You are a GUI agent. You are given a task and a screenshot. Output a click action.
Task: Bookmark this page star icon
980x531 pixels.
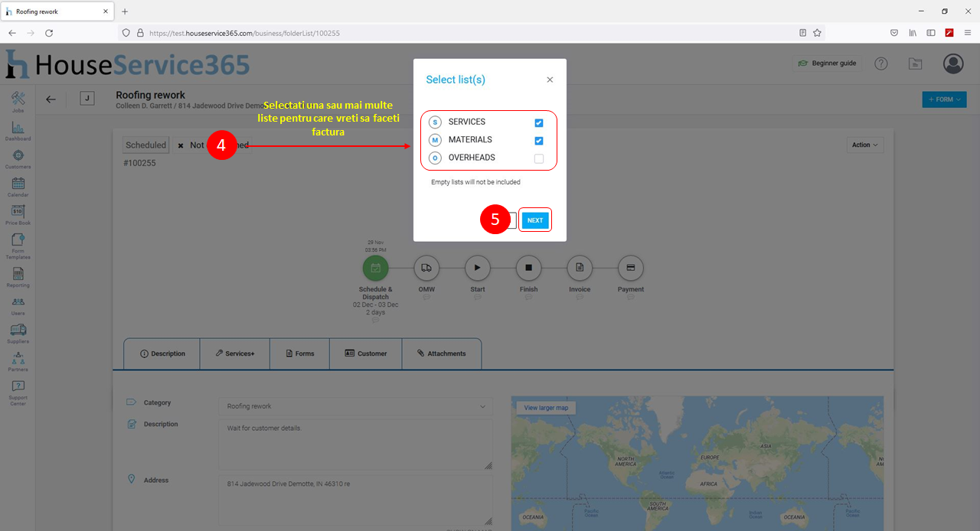coord(817,33)
